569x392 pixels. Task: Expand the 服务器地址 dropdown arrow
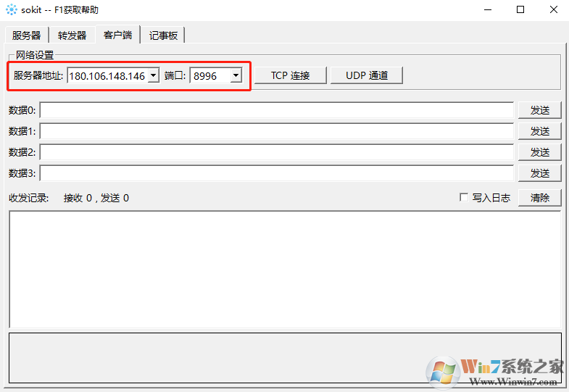point(153,76)
